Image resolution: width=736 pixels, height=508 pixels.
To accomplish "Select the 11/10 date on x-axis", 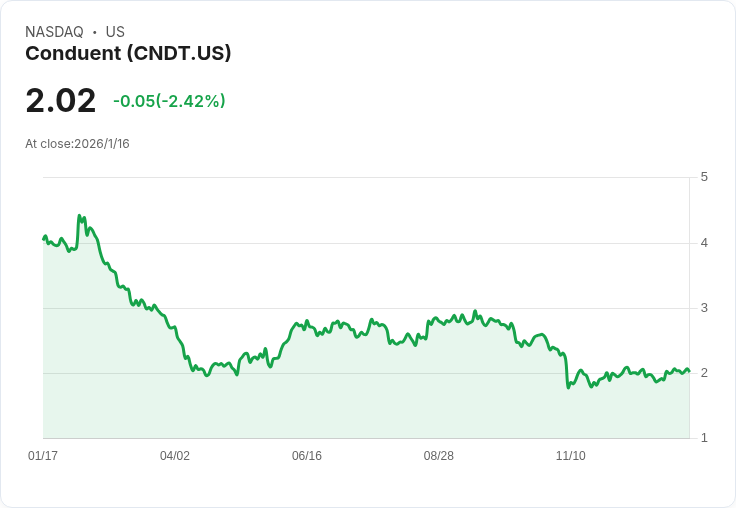I will click(x=571, y=456).
